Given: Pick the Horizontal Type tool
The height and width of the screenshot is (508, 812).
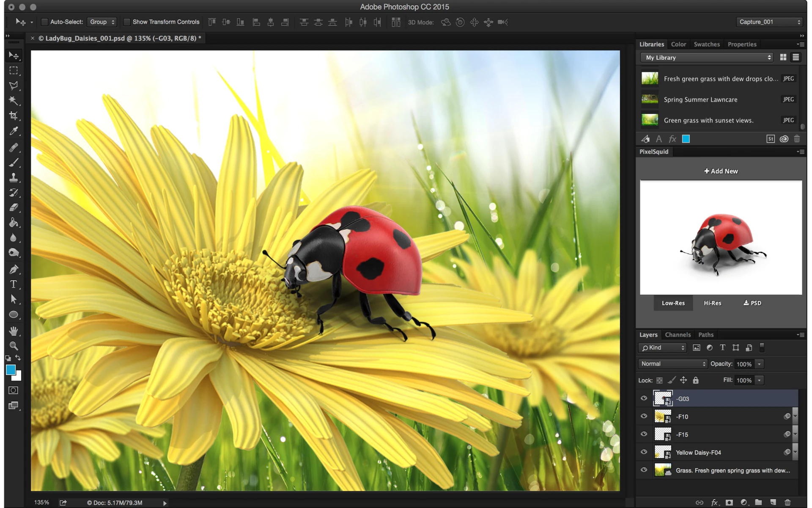Looking at the screenshot, I should tap(14, 284).
